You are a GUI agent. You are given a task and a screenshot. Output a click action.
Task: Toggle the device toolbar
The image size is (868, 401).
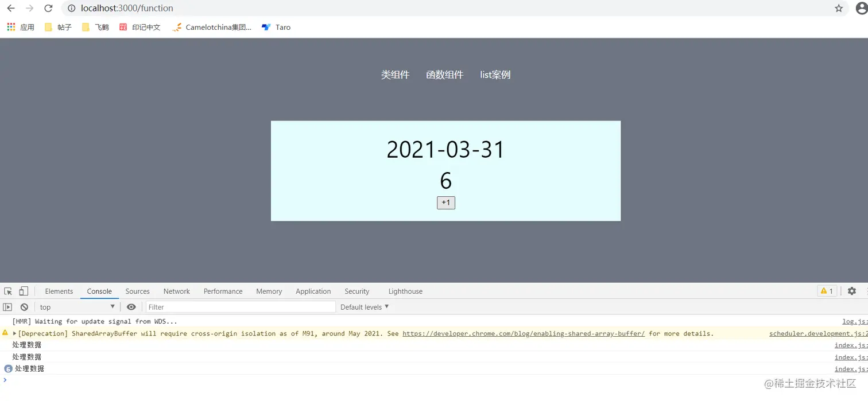pos(23,291)
